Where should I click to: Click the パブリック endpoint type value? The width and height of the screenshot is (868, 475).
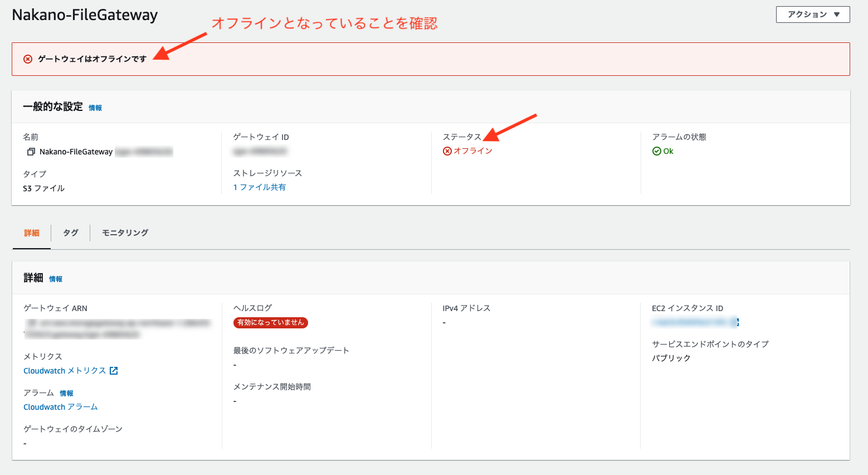671,358
